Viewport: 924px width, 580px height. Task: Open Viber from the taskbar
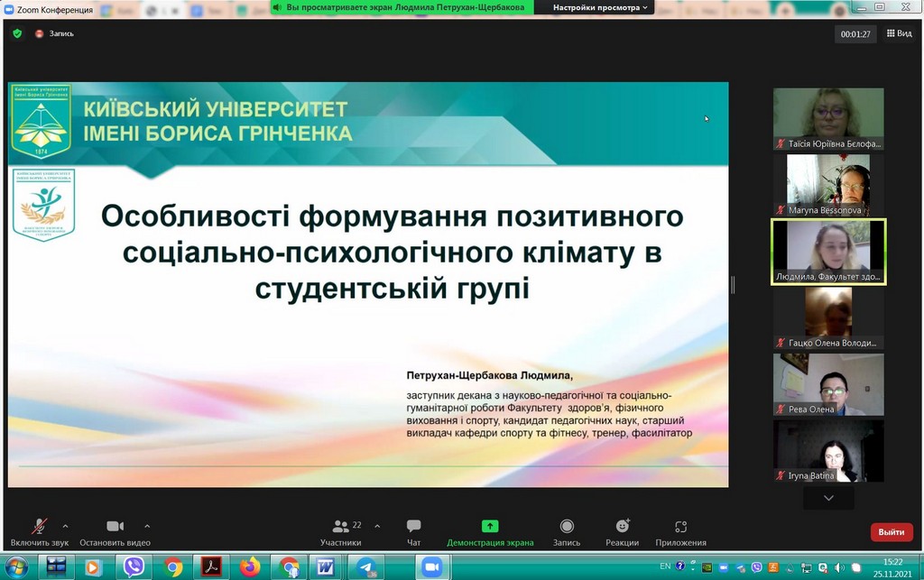click(x=134, y=566)
